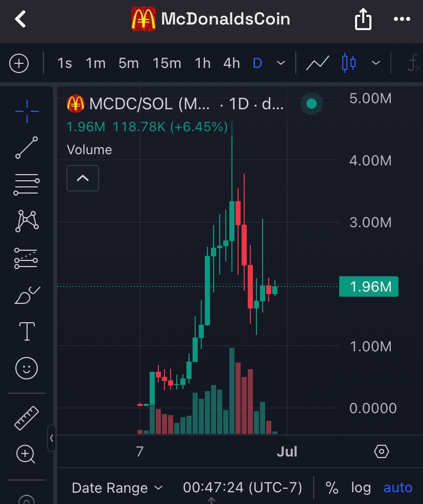The height and width of the screenshot is (504, 423).
Task: Select the 1m timeframe
Action: point(96,63)
